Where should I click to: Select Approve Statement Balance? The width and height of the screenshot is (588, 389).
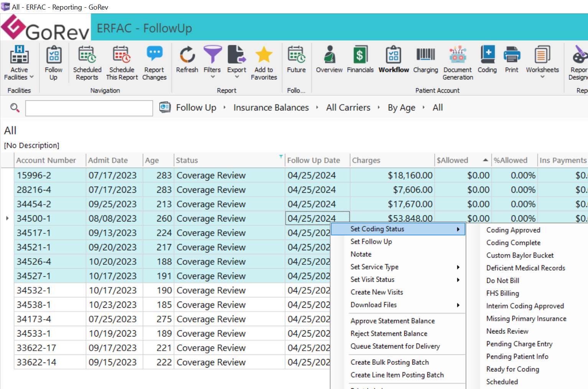click(393, 321)
